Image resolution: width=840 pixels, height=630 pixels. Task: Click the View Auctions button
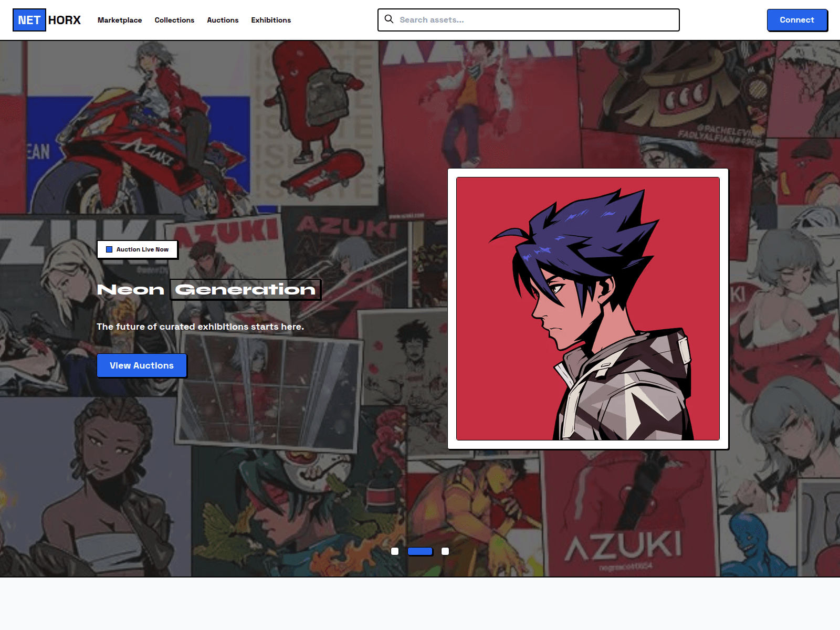(142, 365)
